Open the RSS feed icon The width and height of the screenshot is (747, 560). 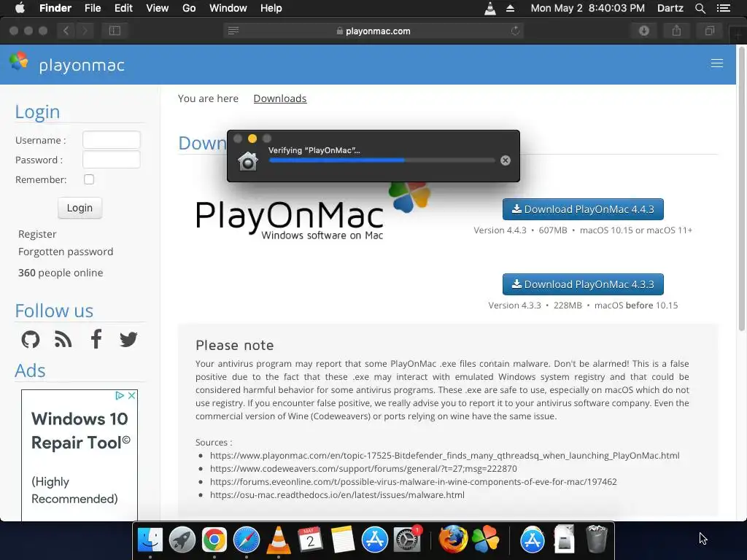pyautogui.click(x=63, y=339)
